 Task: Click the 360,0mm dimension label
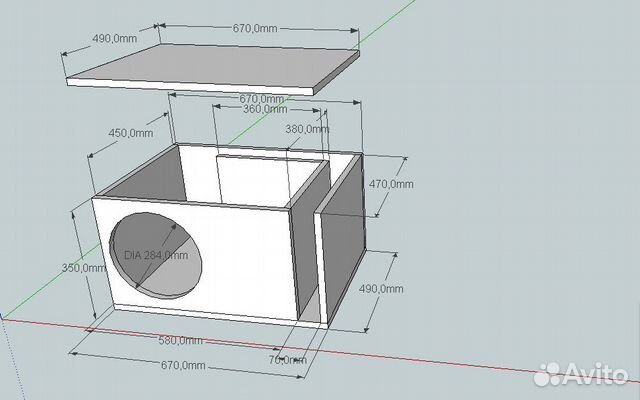(264, 109)
